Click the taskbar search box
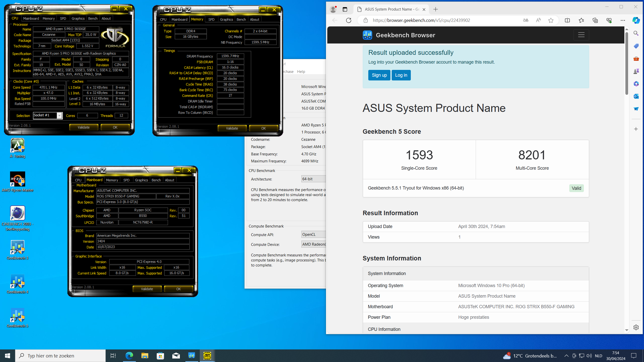This screenshot has height=362, width=644. 60,356
